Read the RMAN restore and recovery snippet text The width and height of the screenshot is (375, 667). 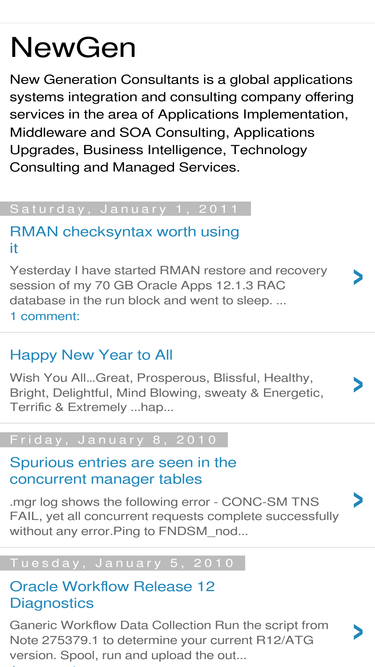[x=168, y=285]
